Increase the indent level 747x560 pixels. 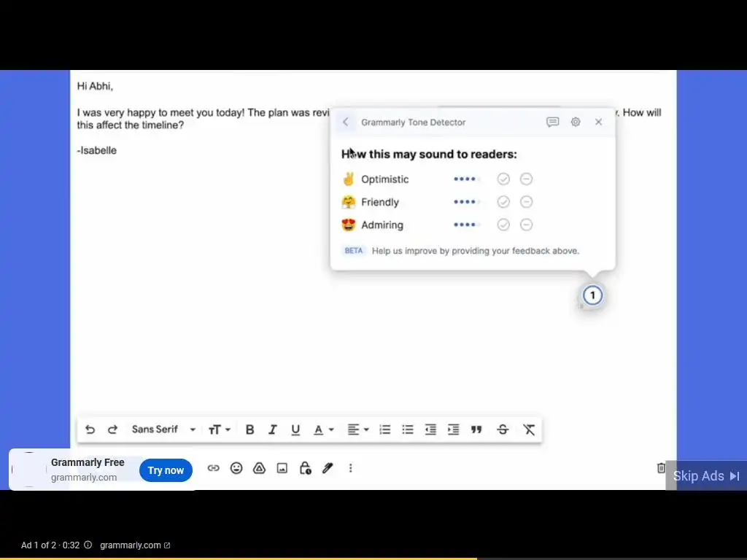click(x=454, y=429)
